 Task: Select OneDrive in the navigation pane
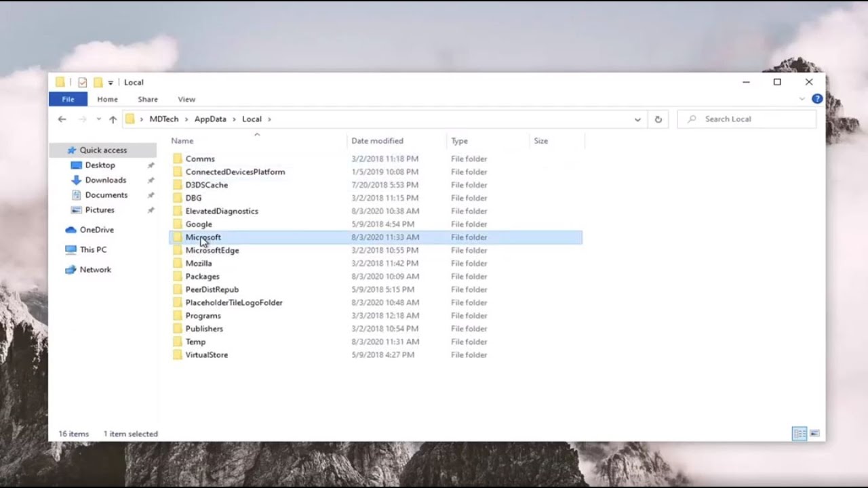pyautogui.click(x=96, y=230)
